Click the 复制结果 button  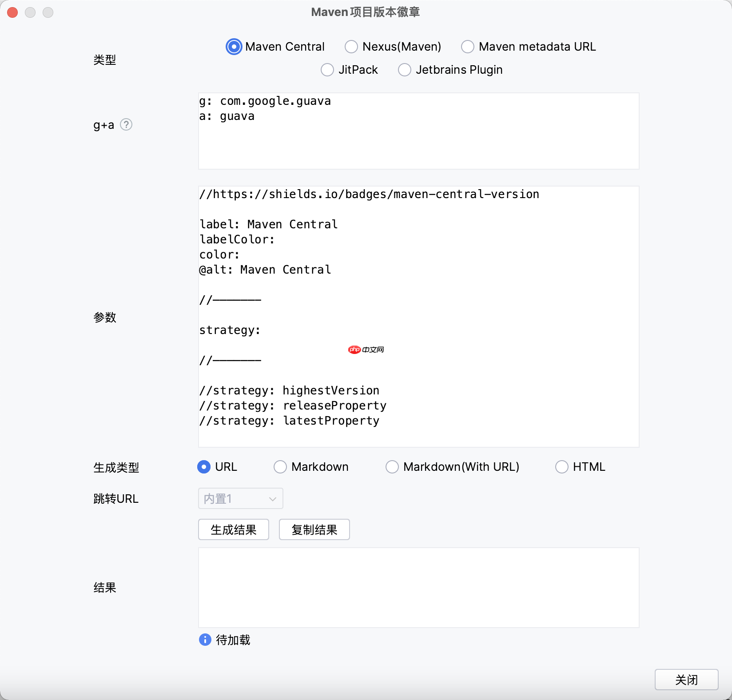pos(314,529)
